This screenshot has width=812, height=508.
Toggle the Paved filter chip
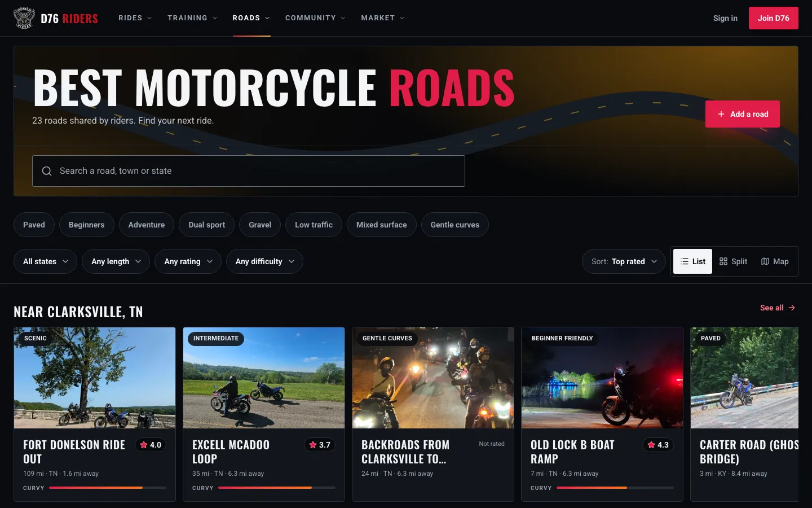pyautogui.click(x=34, y=225)
